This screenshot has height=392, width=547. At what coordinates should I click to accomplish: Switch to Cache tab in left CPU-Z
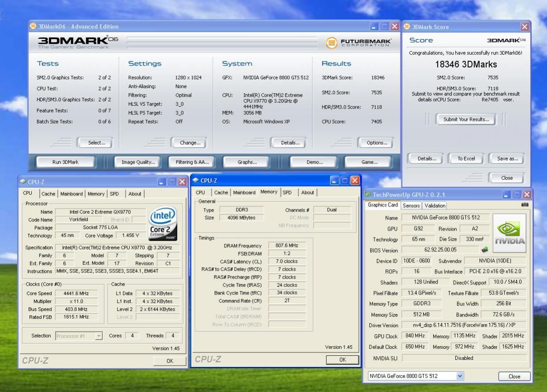click(49, 194)
